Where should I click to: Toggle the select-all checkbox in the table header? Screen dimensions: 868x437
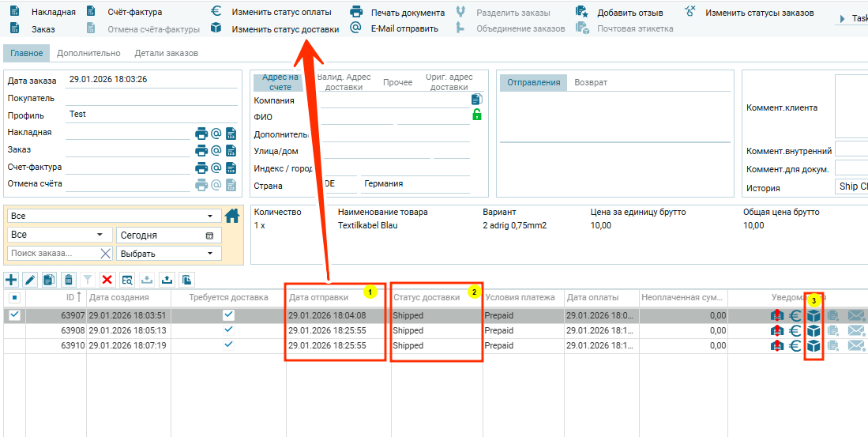(x=14, y=297)
